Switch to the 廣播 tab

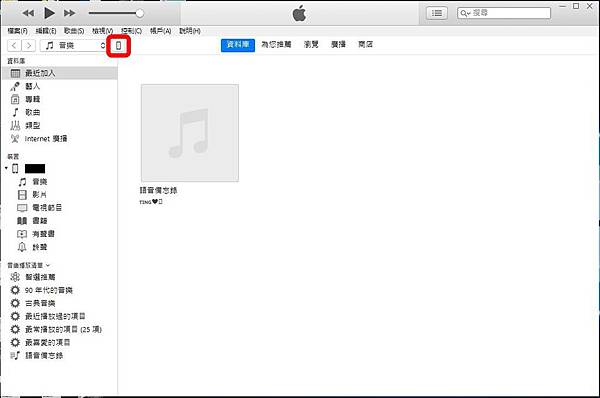point(338,45)
